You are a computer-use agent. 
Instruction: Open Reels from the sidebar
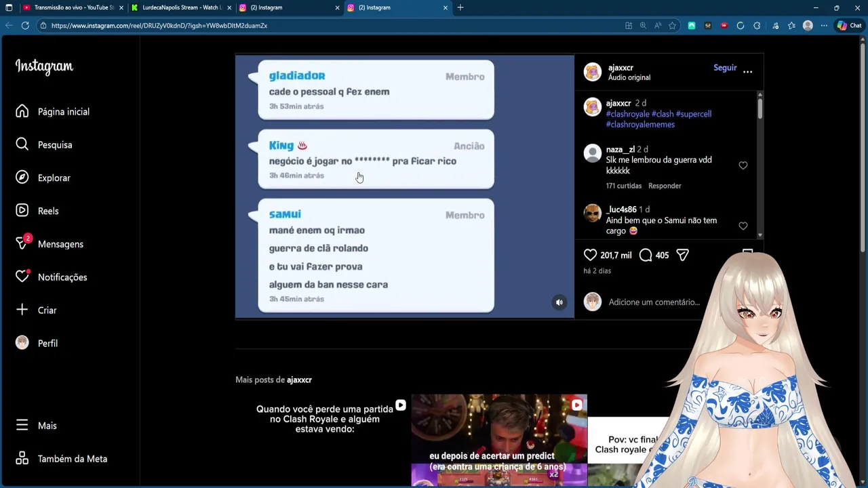coord(48,211)
